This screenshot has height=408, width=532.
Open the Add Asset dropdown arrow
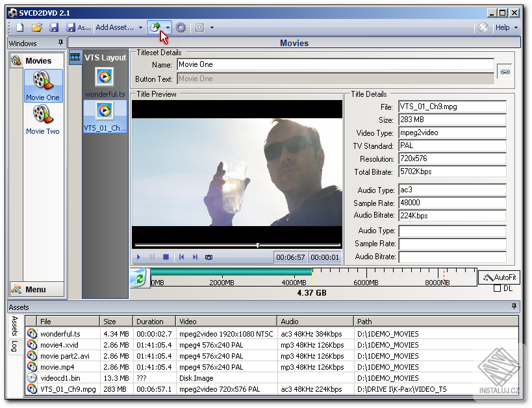[x=141, y=27]
